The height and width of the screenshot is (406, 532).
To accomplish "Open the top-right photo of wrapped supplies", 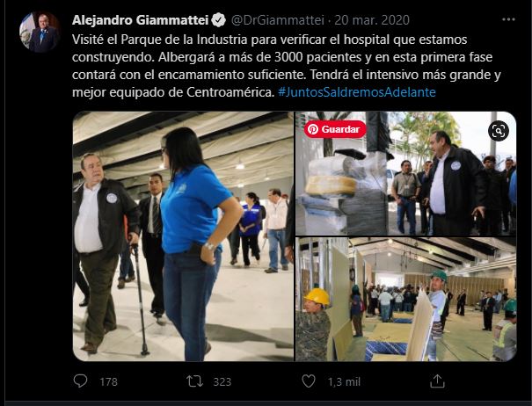I will (405, 173).
